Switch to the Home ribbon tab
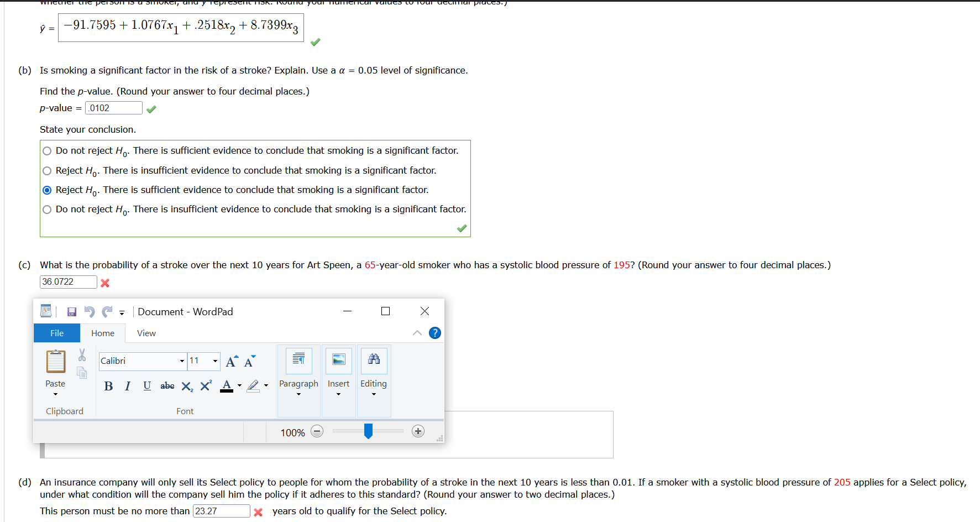 click(103, 333)
